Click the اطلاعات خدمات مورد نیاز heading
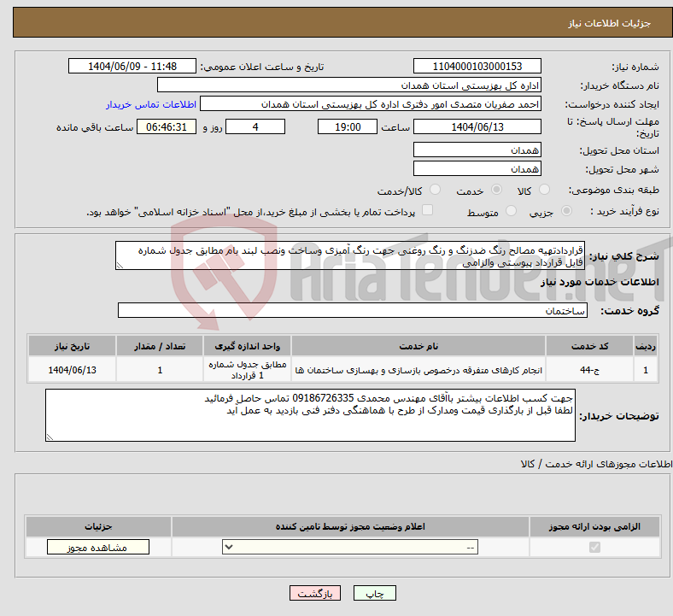Image resolution: width=673 pixels, height=616 pixels. [600, 282]
